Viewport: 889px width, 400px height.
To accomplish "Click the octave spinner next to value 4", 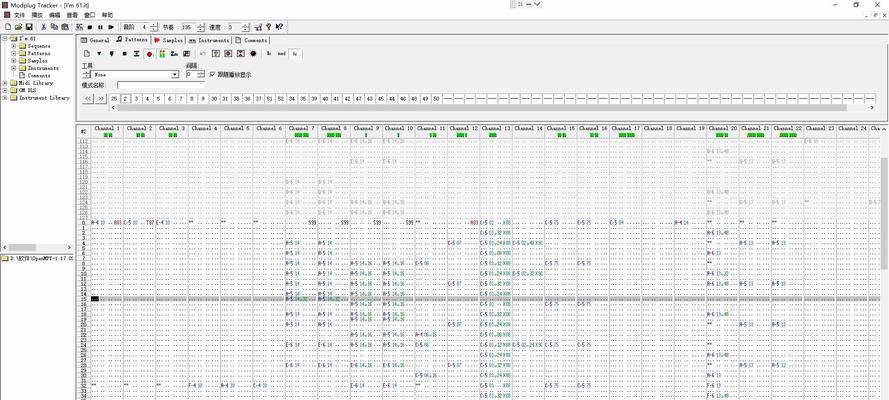I will (x=154, y=27).
